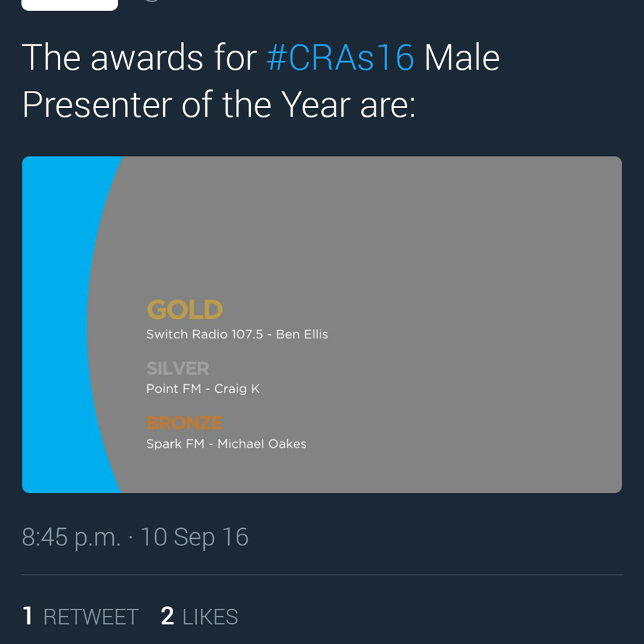The height and width of the screenshot is (644, 644).
Task: Click the Point FM - Craig K line
Action: pyautogui.click(x=203, y=389)
